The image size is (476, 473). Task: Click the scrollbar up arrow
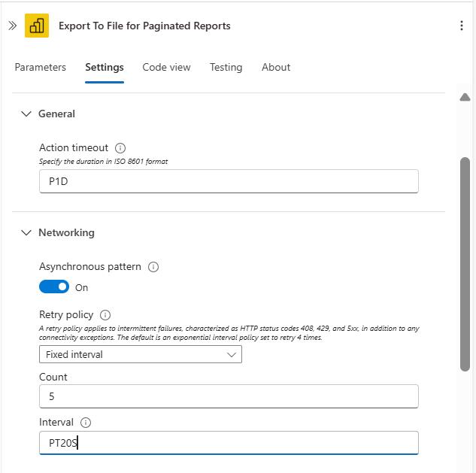465,97
